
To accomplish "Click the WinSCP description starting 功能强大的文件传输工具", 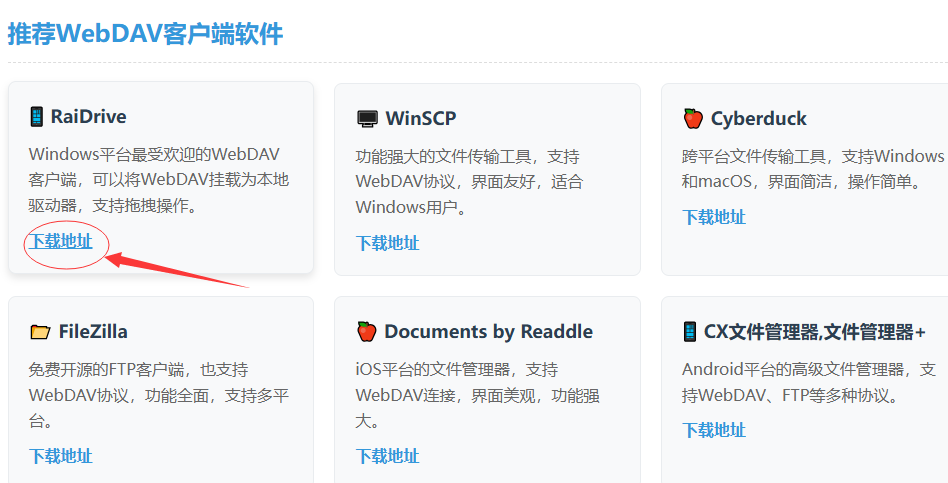I will click(469, 181).
